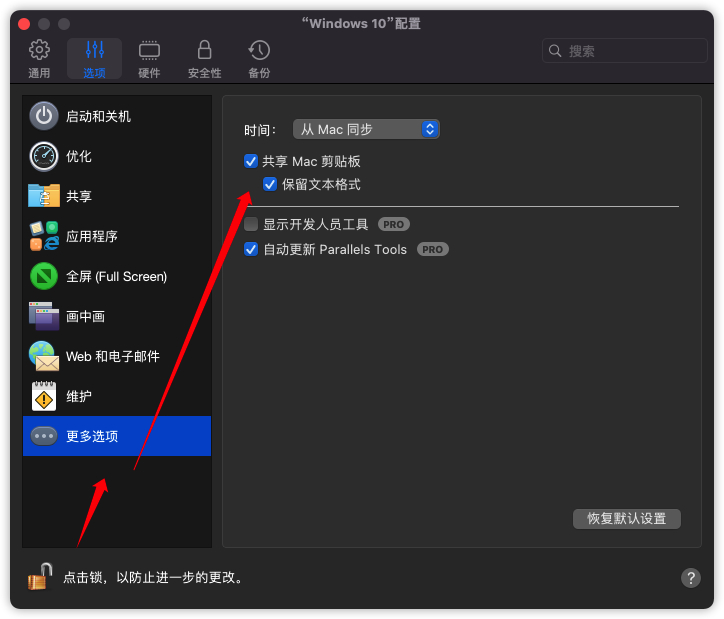The width and height of the screenshot is (724, 619).
Task: Uncheck 保留文本格式 checkbox
Action: 270,184
